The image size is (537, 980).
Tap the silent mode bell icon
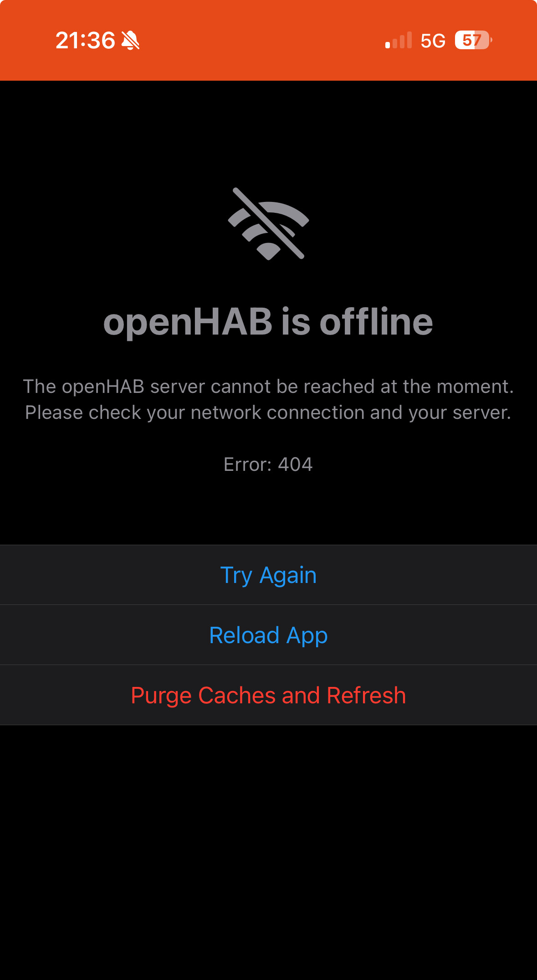point(130,41)
